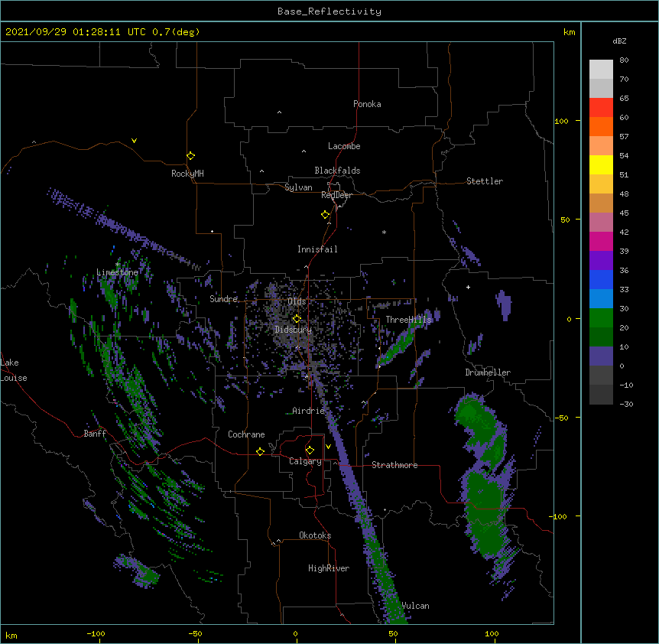Pick the red 60–65 dBZ legend swatch
Image resolution: width=659 pixels, height=644 pixels.
point(601,108)
